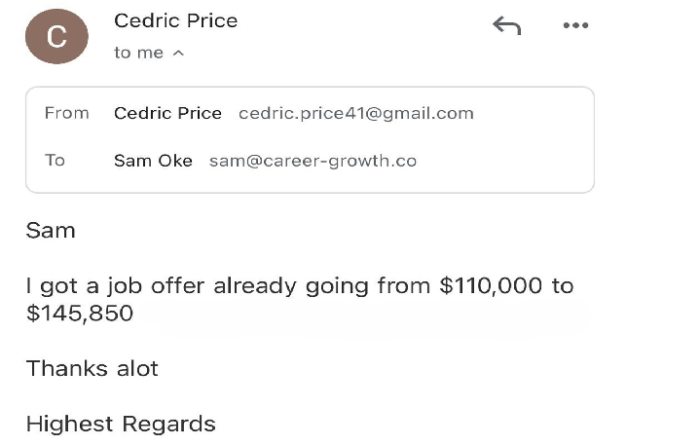700x445 pixels.
Task: Click the round 'C' sender avatar
Action: (x=57, y=39)
